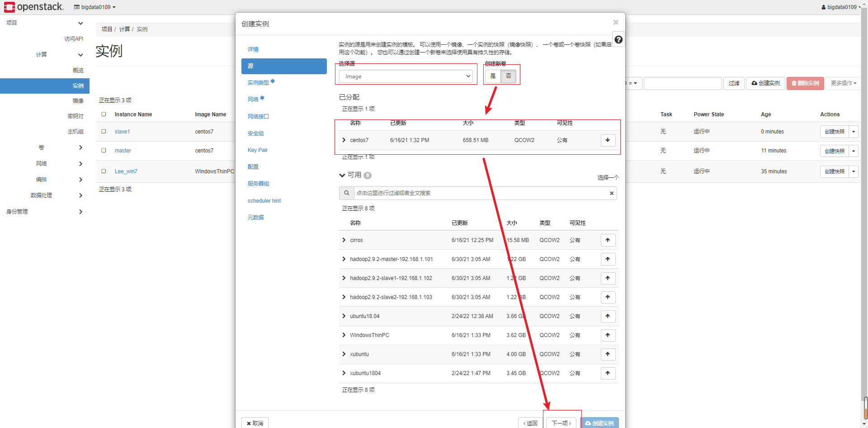Screen dimensions: 868x428
Task: Open the Key Pairs sidebar item
Action: (x=75, y=116)
